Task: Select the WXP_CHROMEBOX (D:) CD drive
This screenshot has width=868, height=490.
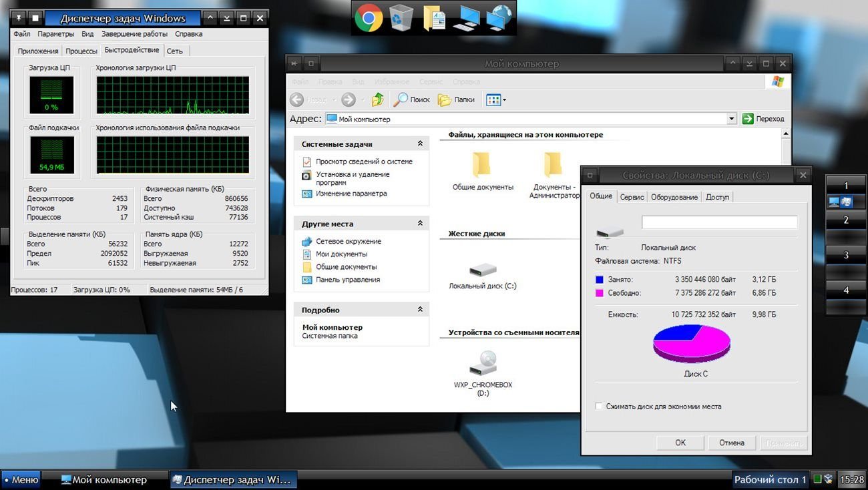Action: coord(483,364)
